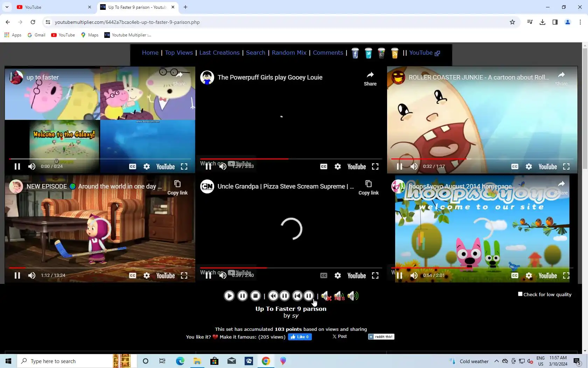
Task: Toggle captions on Around the world video
Action: (133, 275)
